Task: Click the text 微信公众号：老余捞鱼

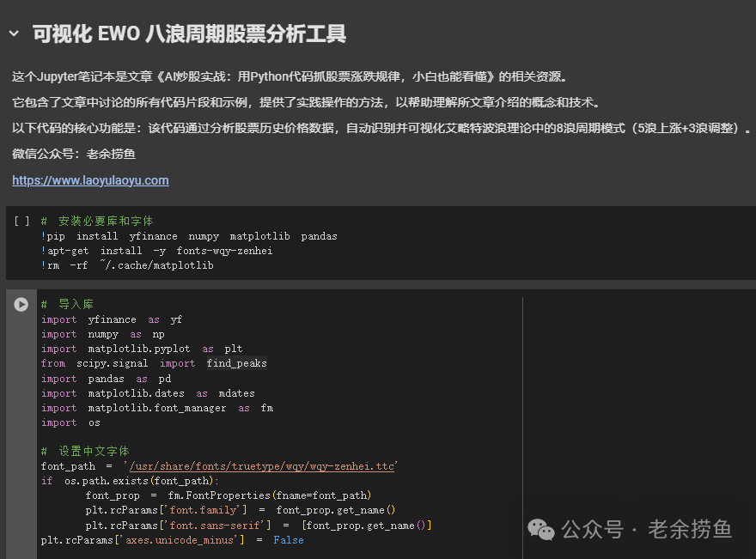Action: coord(74,155)
